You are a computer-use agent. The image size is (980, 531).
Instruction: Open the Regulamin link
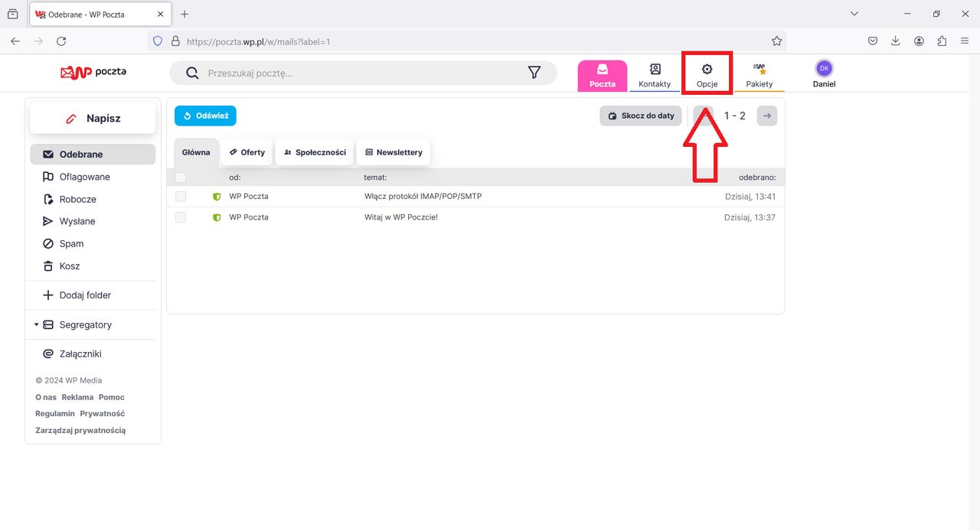[x=55, y=413]
